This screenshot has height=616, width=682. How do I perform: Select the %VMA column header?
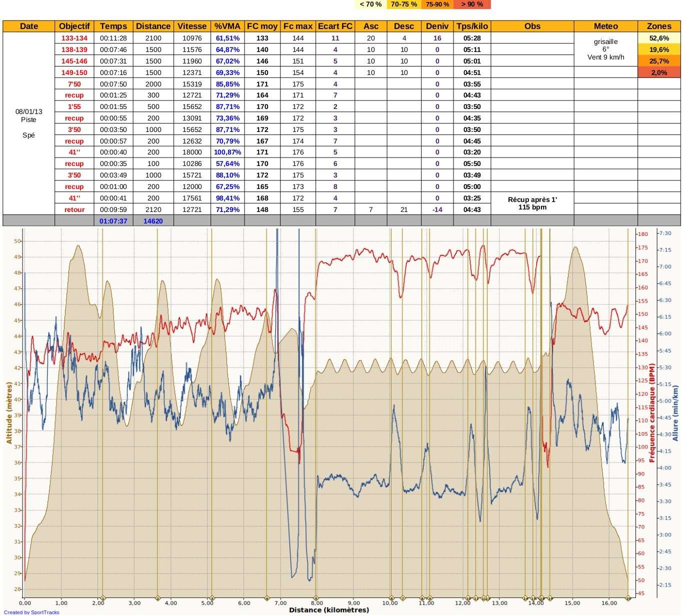[227, 26]
